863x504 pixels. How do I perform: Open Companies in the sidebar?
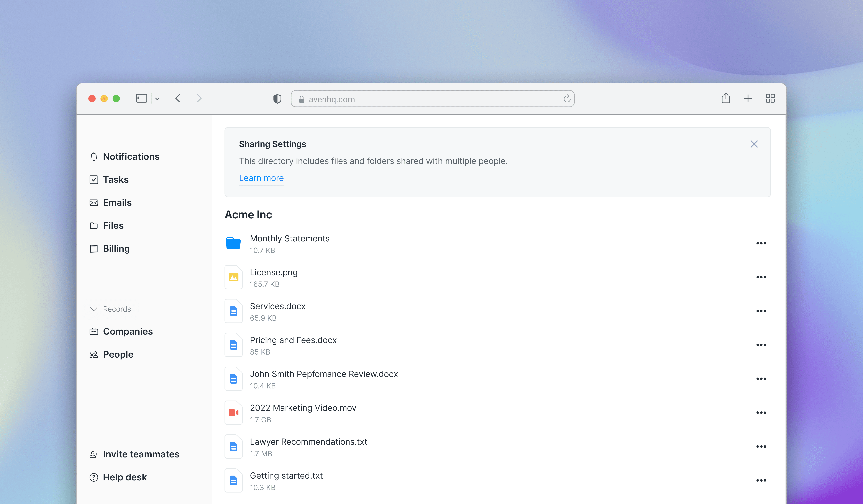tap(121, 331)
